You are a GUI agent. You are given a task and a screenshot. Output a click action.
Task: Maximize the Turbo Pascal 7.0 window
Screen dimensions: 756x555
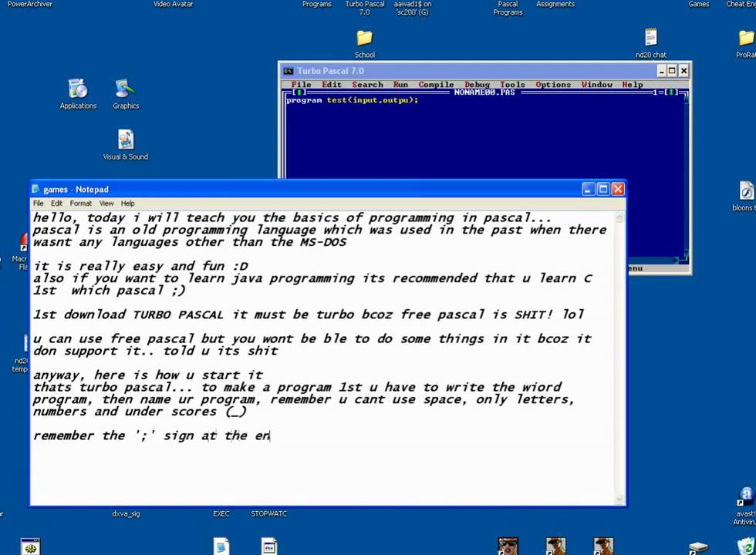pyautogui.click(x=672, y=71)
